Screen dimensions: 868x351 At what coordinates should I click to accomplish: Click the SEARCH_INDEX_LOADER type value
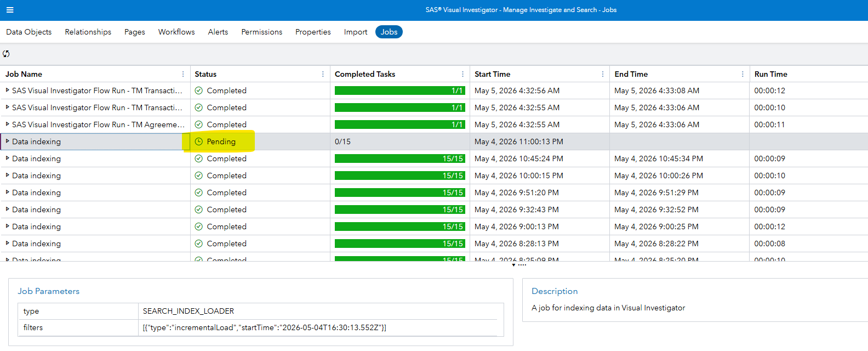(189, 311)
